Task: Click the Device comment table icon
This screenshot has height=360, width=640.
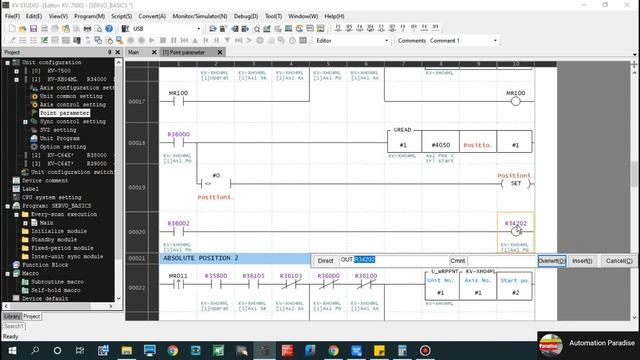Action: point(16,180)
